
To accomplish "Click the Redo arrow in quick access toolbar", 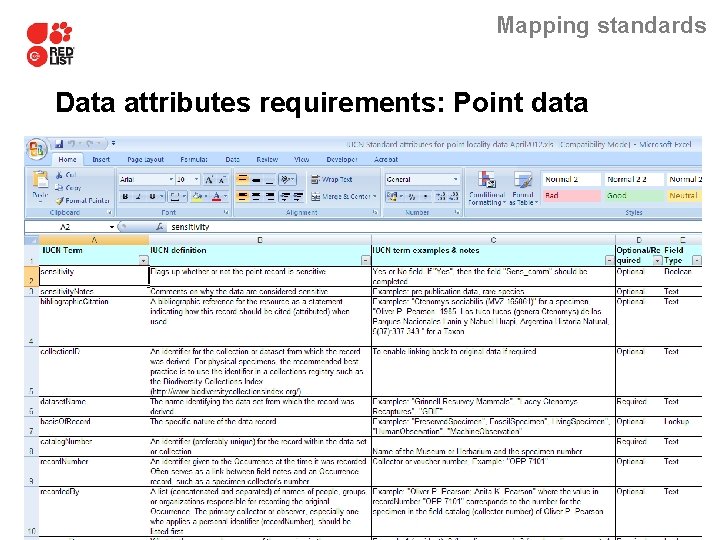I will (x=90, y=144).
